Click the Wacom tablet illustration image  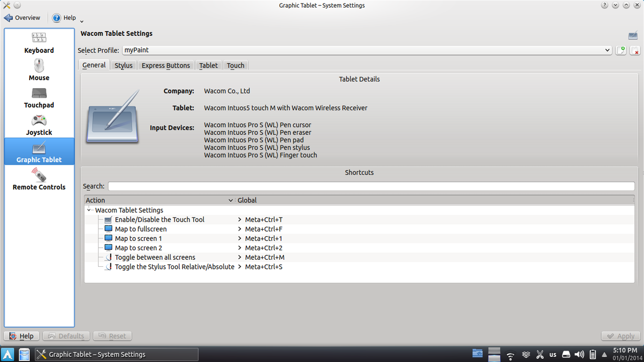113,117
